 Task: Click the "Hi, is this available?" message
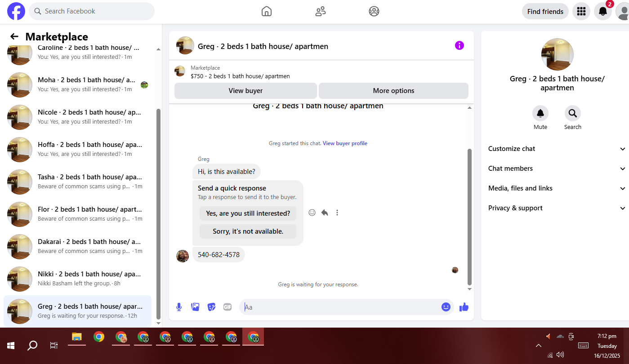click(x=227, y=171)
